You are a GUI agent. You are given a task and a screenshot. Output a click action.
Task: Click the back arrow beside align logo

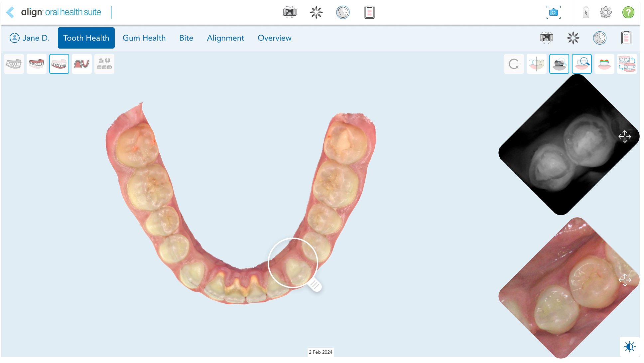click(11, 12)
